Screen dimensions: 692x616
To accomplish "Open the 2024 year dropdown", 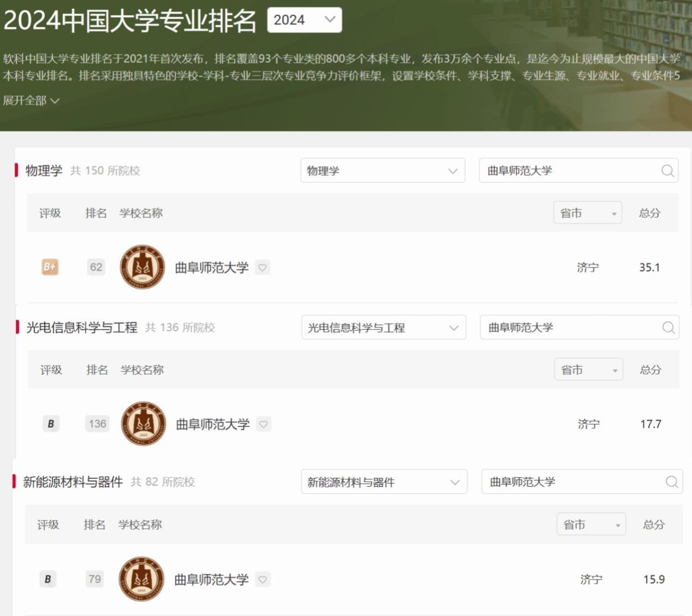I will (x=304, y=20).
